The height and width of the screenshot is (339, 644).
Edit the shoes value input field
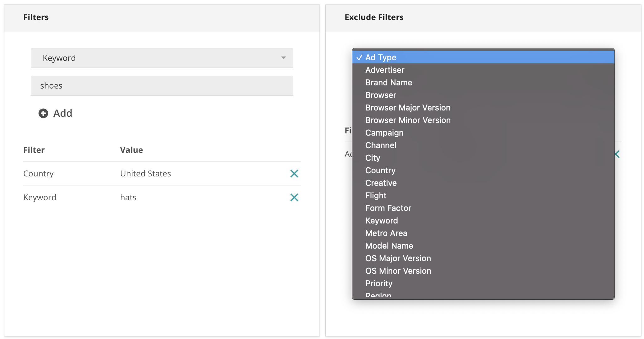[162, 86]
